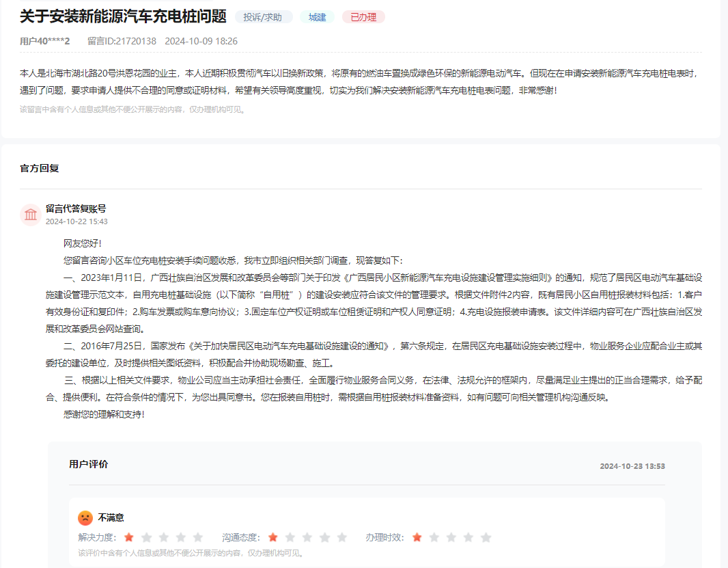Click the government building reply avatar icon

point(30,214)
